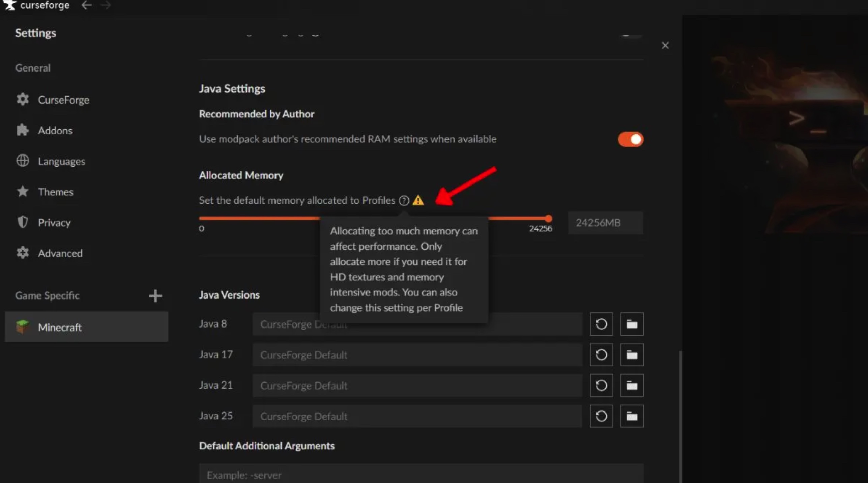
Task: Reset the Java 17 path
Action: [x=601, y=355]
